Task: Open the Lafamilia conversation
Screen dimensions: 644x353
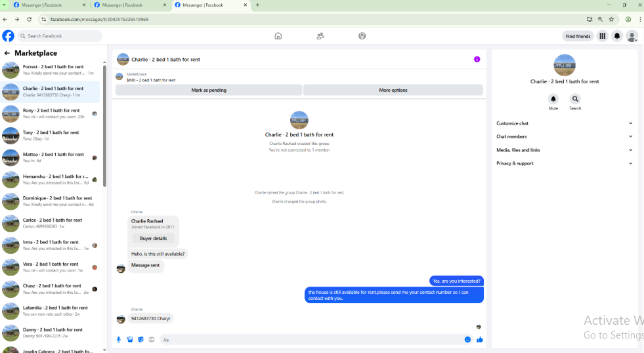Action: coord(51,311)
